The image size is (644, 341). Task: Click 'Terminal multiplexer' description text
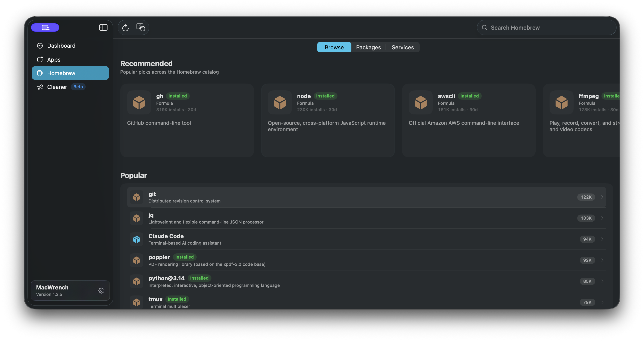(169, 306)
